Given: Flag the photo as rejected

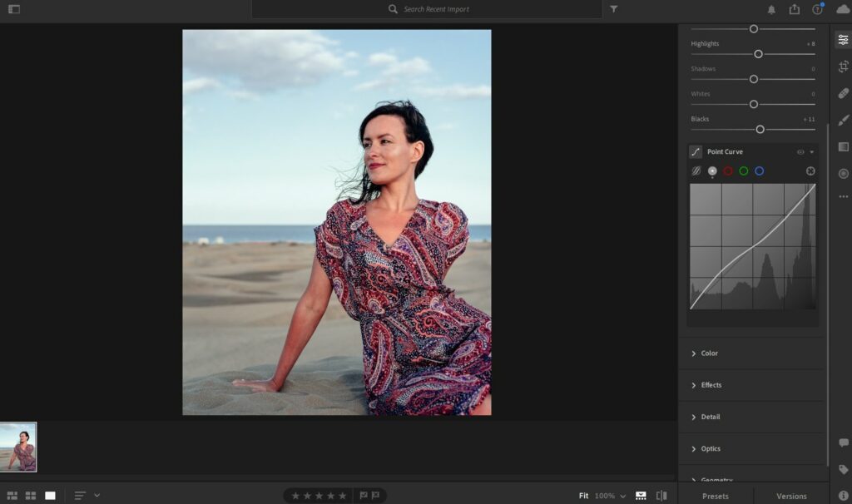Looking at the screenshot, I should (x=375, y=494).
